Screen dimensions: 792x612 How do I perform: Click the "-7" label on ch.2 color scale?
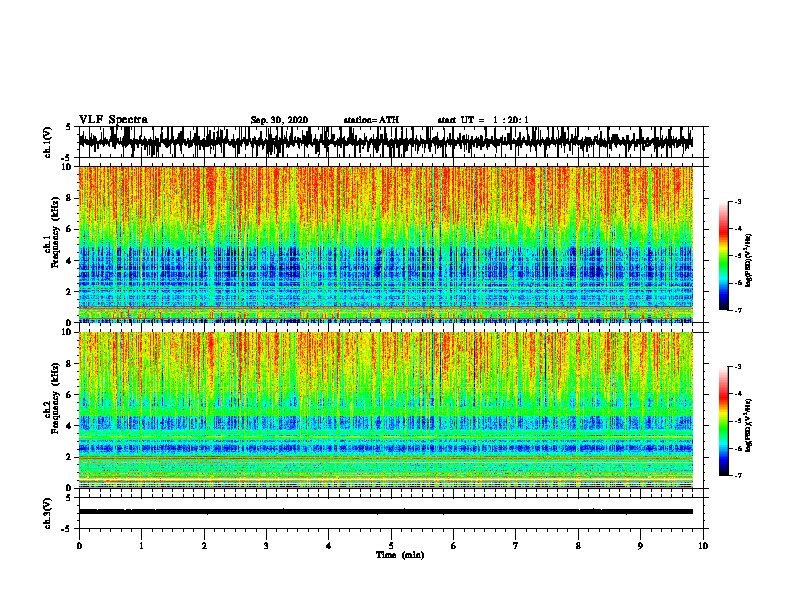click(738, 476)
